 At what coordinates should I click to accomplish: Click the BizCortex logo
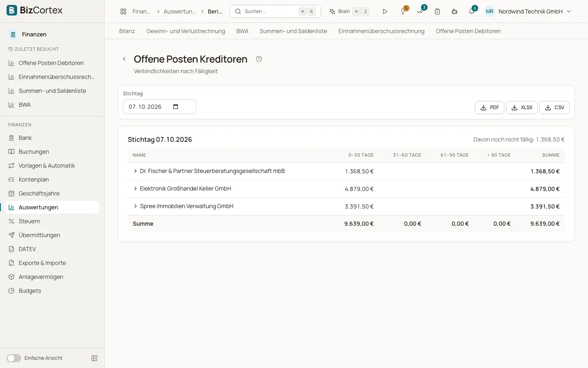tap(35, 10)
